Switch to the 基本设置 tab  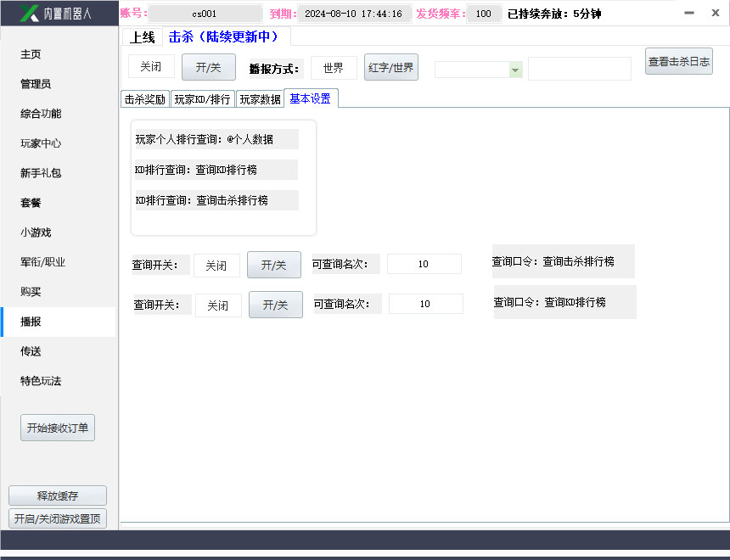tap(311, 98)
